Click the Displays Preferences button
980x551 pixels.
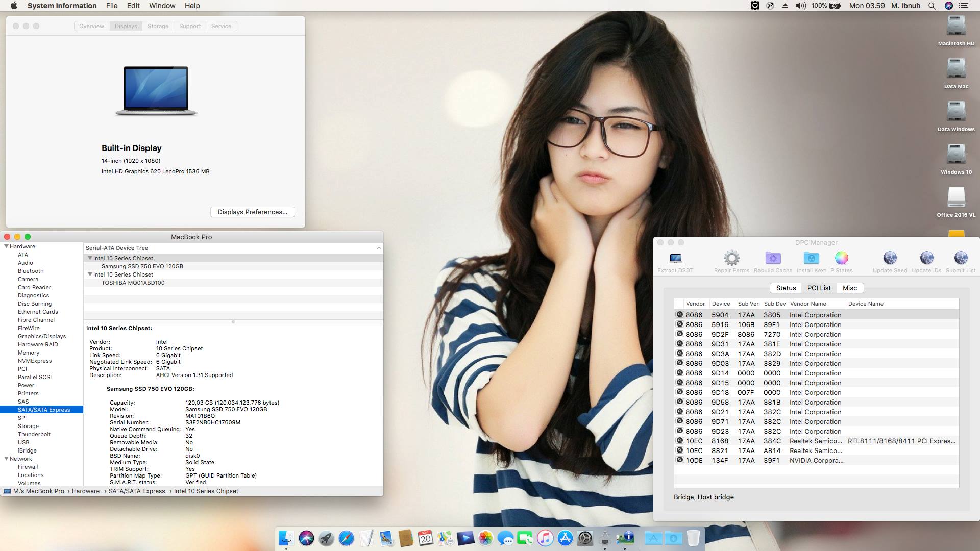[x=252, y=212]
